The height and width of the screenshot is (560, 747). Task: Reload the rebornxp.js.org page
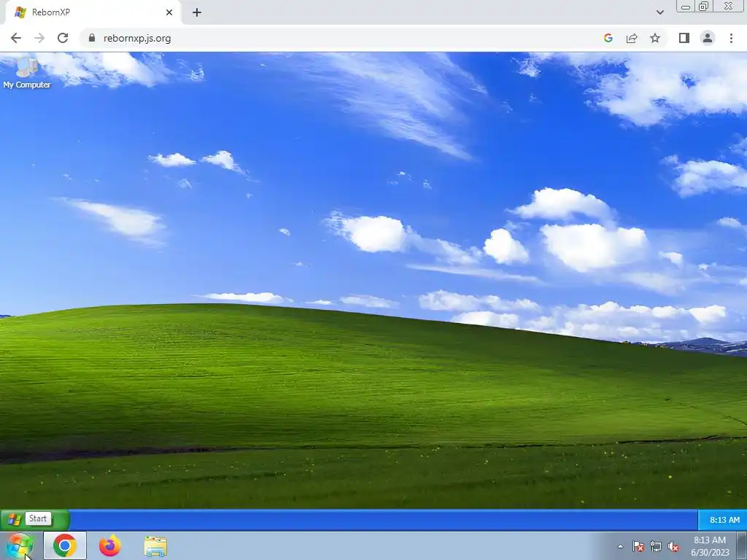coord(63,38)
